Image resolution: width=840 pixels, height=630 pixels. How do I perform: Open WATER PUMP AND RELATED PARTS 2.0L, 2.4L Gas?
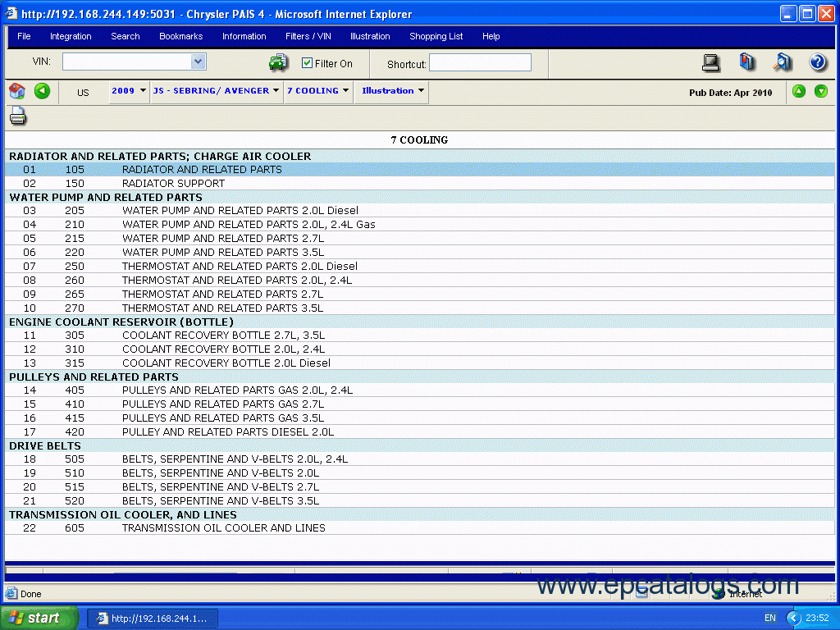[419, 225]
